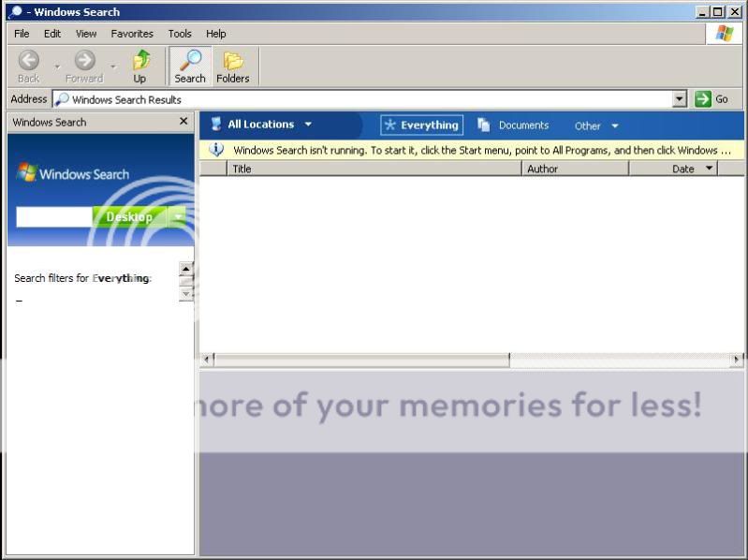Viewport: 748px width, 560px height.
Task: Click the green Desktop search button
Action: (129, 217)
